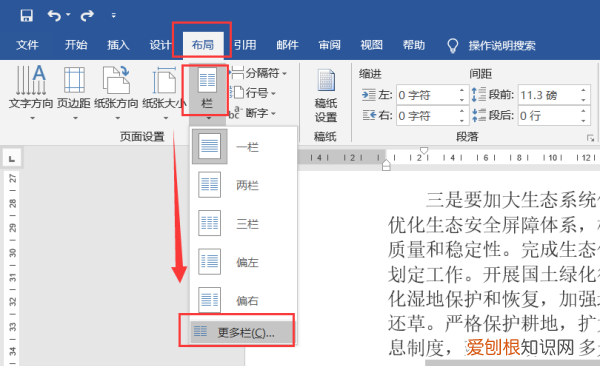Click the 稿纸设置 manuscript paper icon
Image resolution: width=600 pixels, height=366 pixels.
[x=326, y=95]
